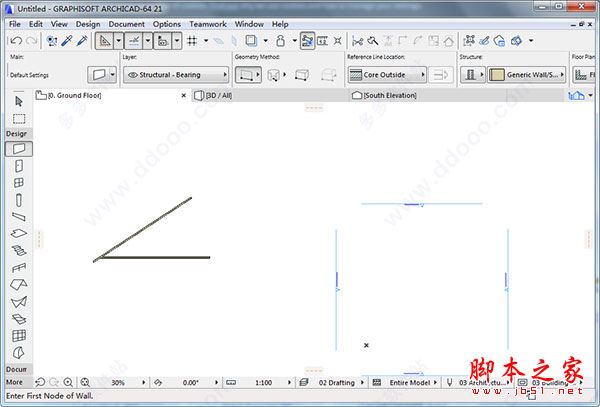600x407 pixels.
Task: Toggle the Tracker coordinates button
Action: pos(163,41)
